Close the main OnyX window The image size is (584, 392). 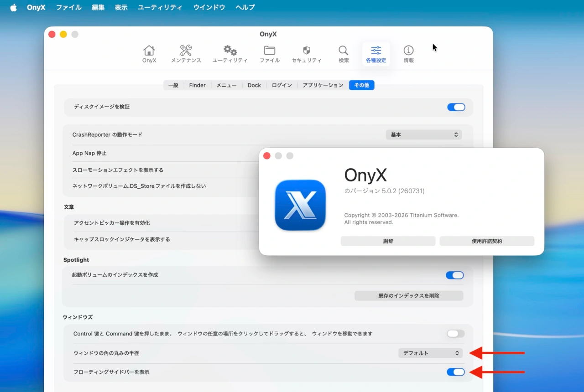pos(52,34)
